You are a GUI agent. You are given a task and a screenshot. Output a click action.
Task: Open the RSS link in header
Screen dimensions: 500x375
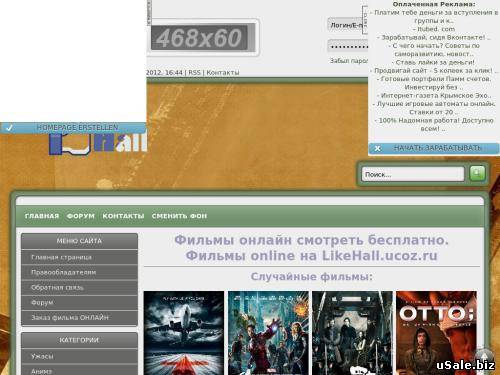pos(195,72)
